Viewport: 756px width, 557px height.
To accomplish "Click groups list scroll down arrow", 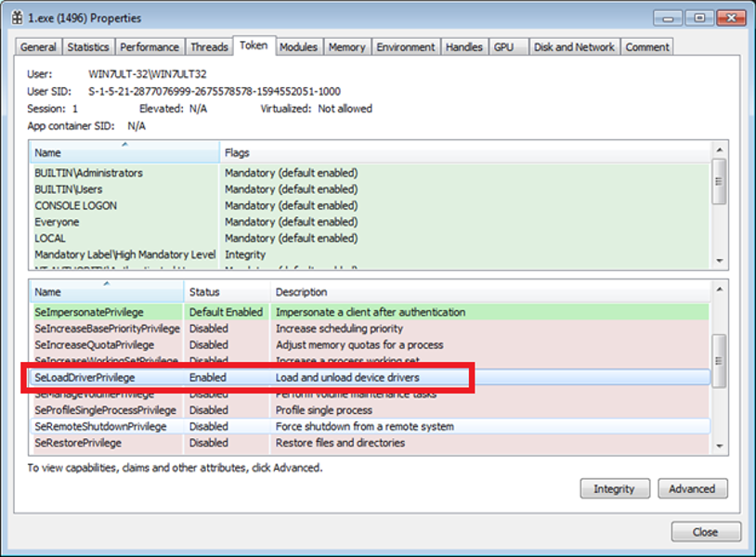I will pyautogui.click(x=720, y=261).
